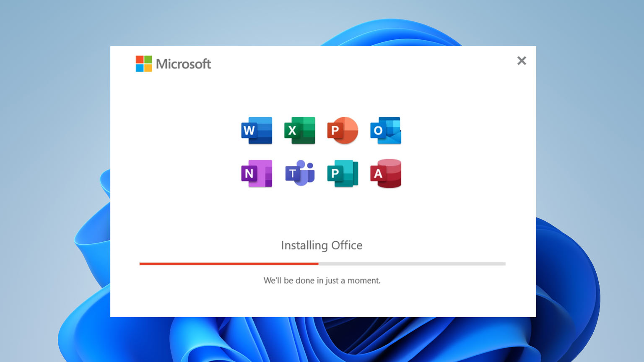The image size is (644, 362).
Task: Click the green square of Microsoft logo
Action: click(x=149, y=59)
